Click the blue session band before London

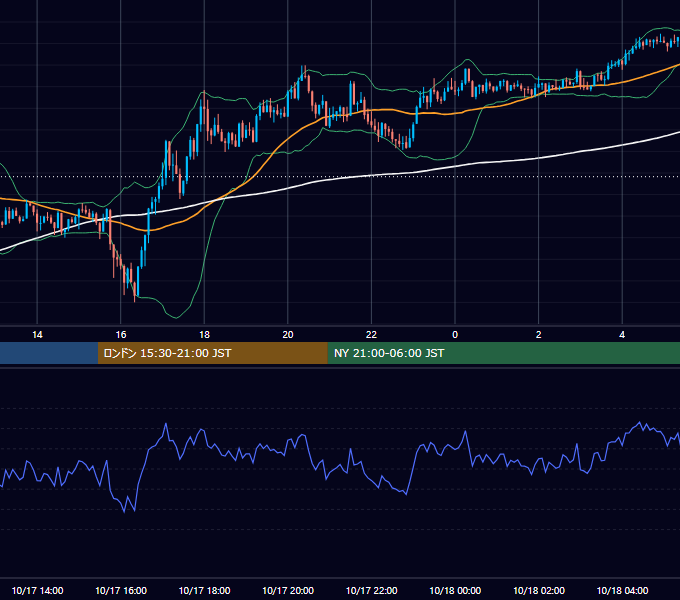pos(49,353)
